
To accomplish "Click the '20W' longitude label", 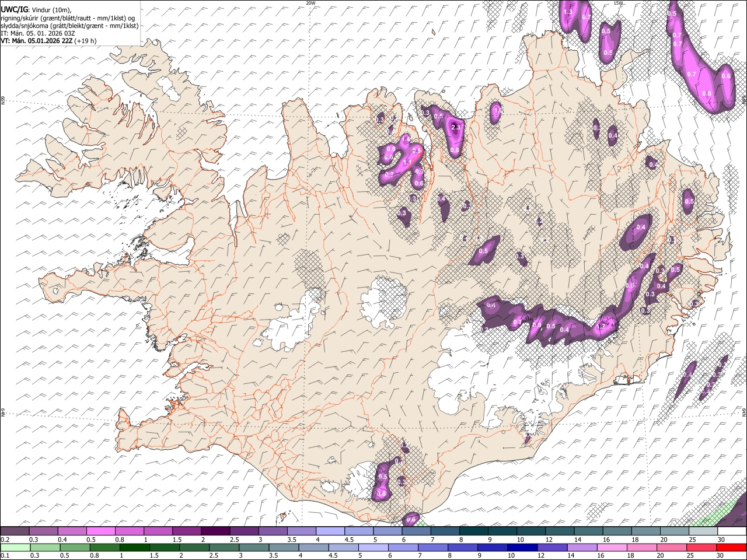I will pyautogui.click(x=310, y=3).
